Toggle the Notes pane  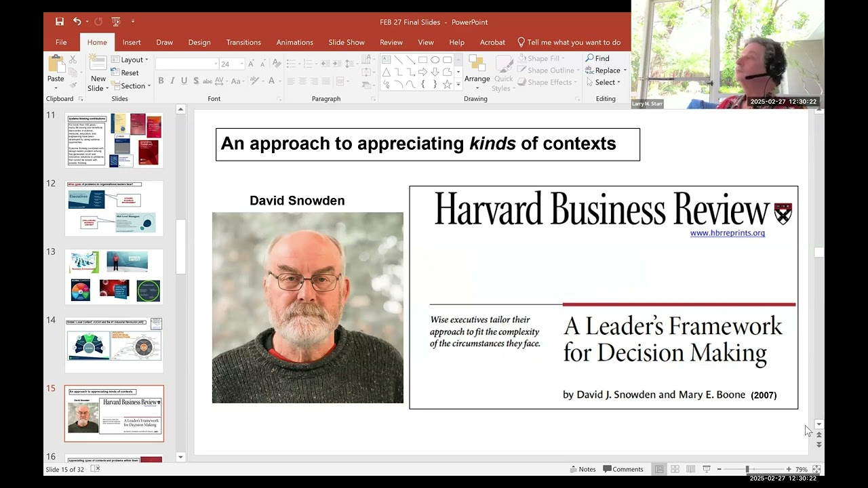(x=583, y=469)
